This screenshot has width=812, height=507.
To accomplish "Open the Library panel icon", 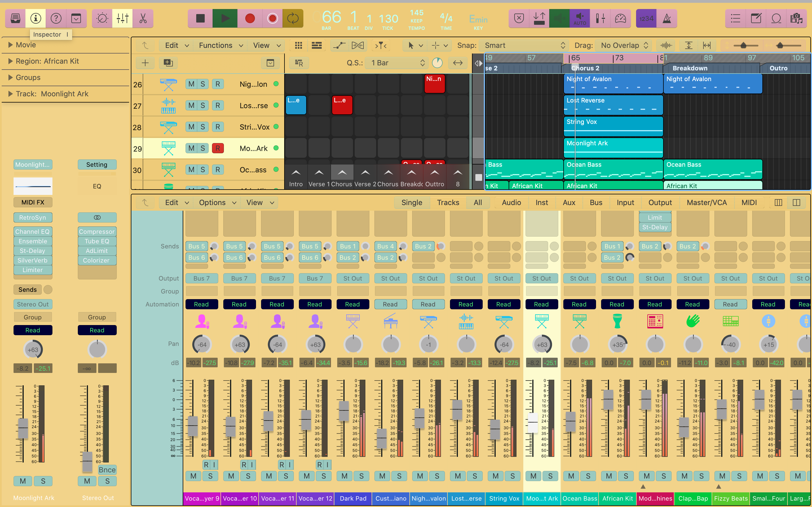I will point(16,18).
